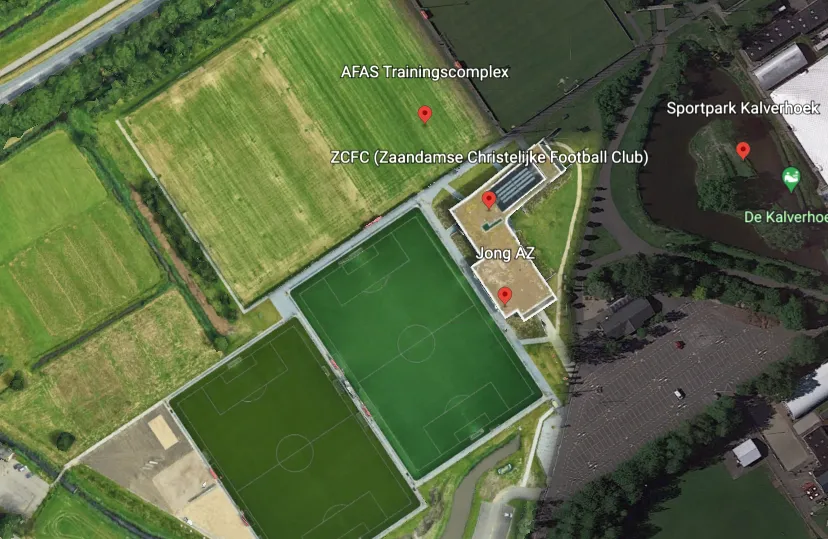
Task: Open the Sportpark Kalverhoek red pin
Action: 743,150
